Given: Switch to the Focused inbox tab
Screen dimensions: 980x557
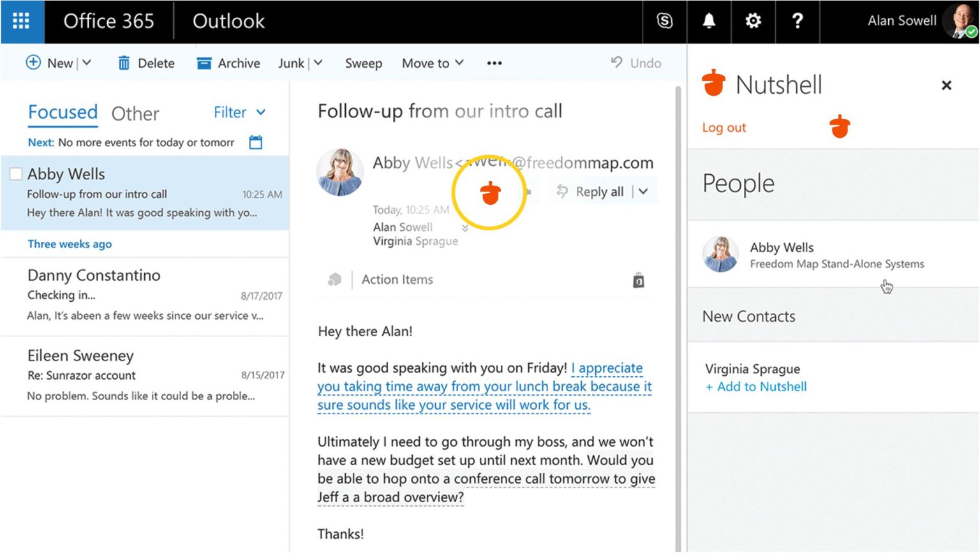Looking at the screenshot, I should pyautogui.click(x=62, y=112).
